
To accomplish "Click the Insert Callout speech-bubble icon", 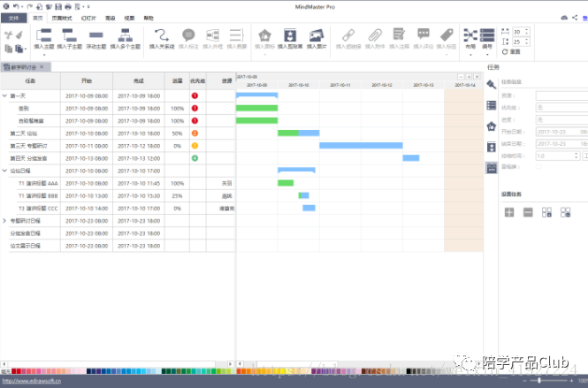I will pyautogui.click(x=188, y=35).
